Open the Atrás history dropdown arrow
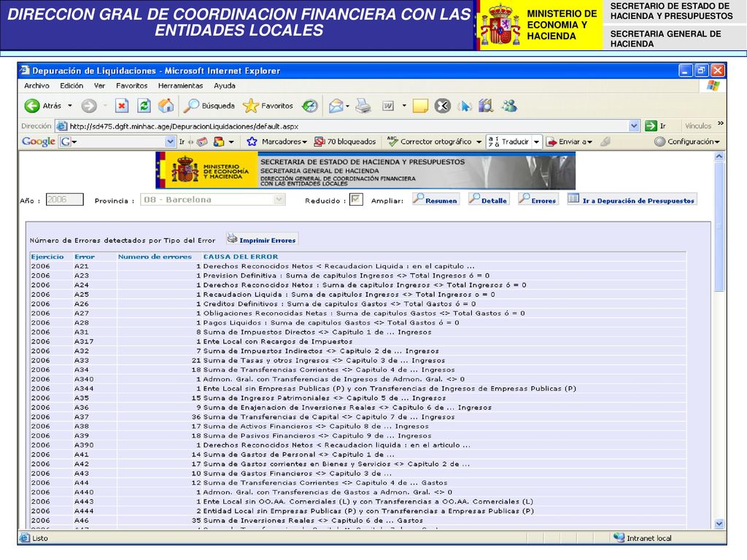The image size is (747, 560). point(70,106)
